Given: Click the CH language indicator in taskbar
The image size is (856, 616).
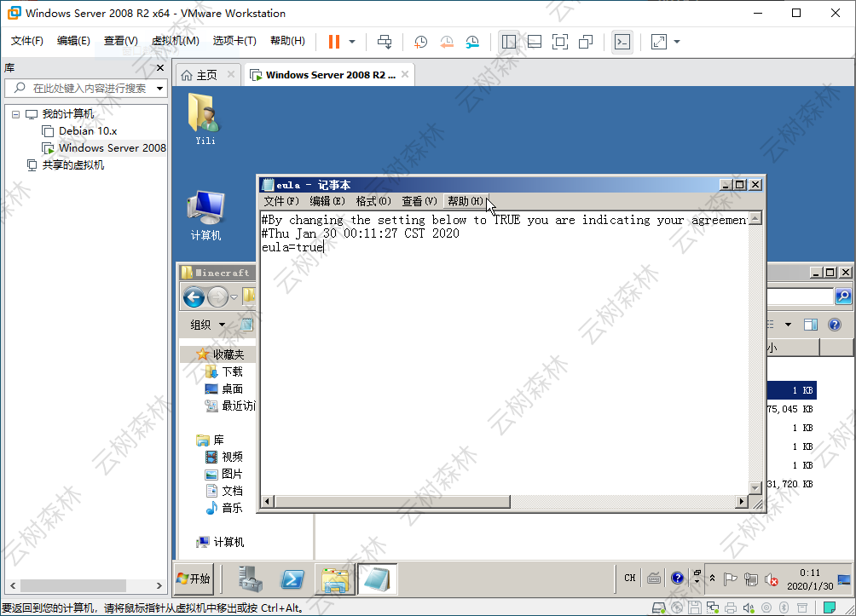Looking at the screenshot, I should pos(629,578).
